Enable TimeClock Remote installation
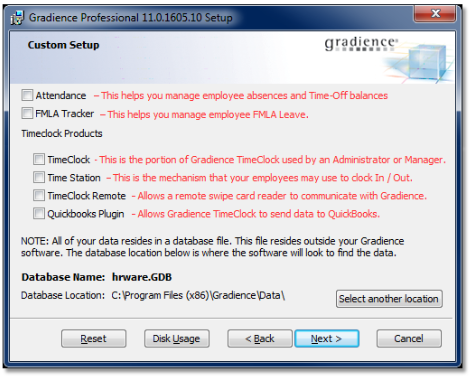 (39, 195)
